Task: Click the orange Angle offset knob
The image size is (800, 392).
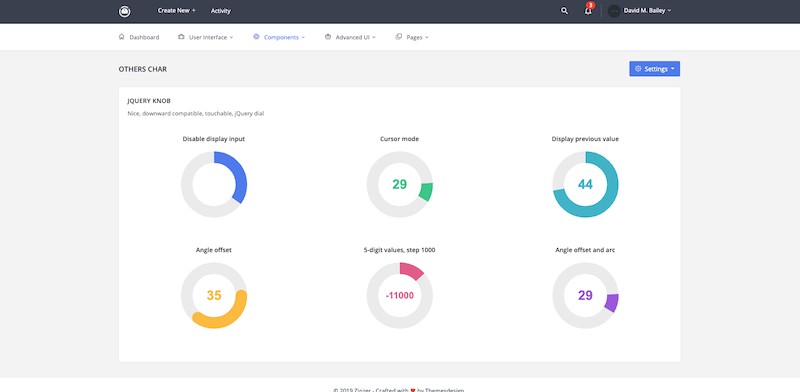Action: [x=214, y=296]
